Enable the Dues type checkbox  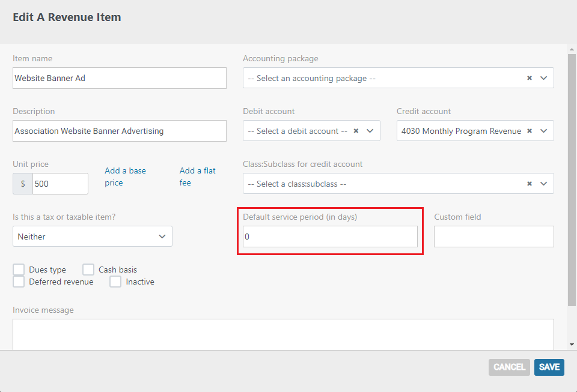tap(19, 270)
